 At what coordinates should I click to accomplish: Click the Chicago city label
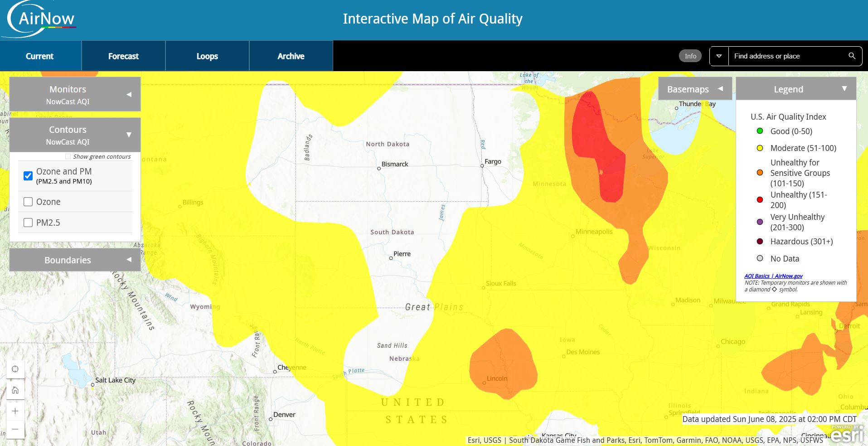coord(733,342)
